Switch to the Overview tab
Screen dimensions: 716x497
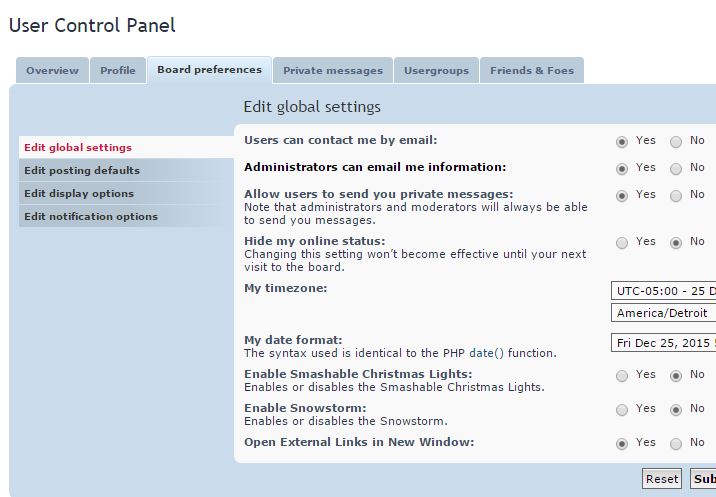52,71
